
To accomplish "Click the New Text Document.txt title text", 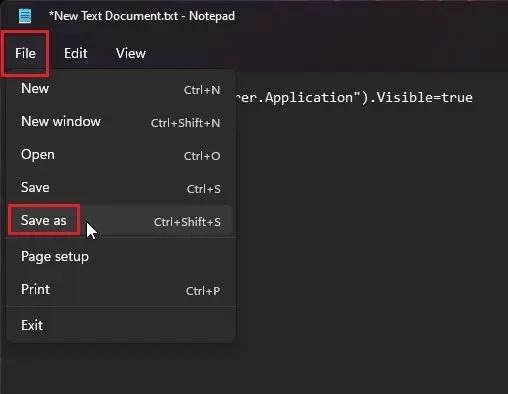I will point(113,16).
